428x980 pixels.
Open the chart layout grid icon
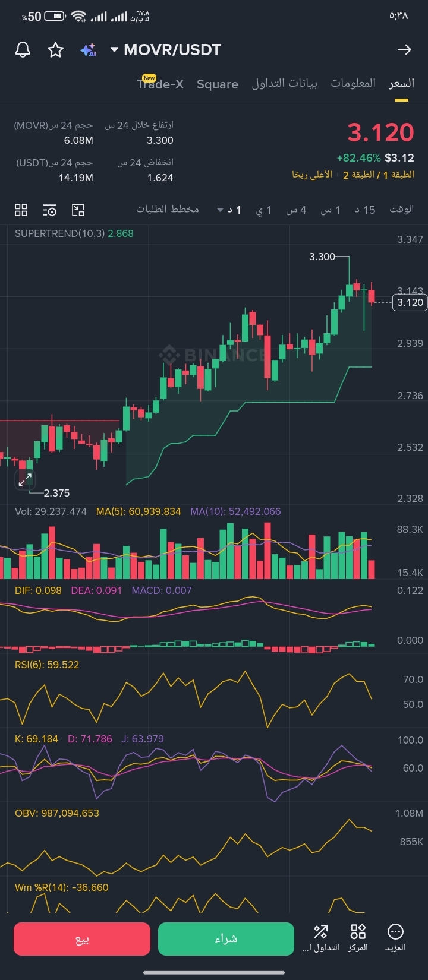(21, 210)
